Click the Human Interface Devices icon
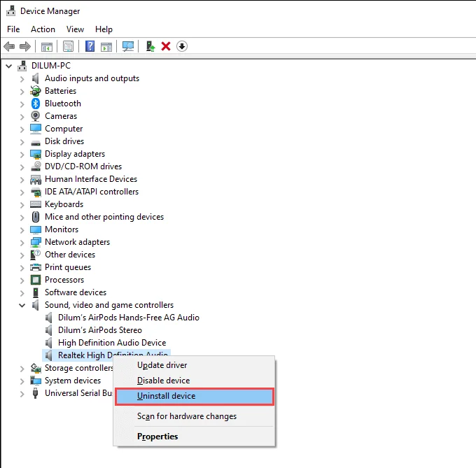Screen dimensions: 476x468 click(36, 179)
